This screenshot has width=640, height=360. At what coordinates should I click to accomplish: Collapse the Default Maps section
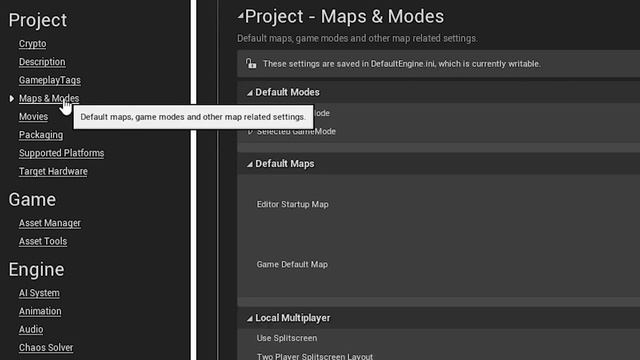point(249,164)
